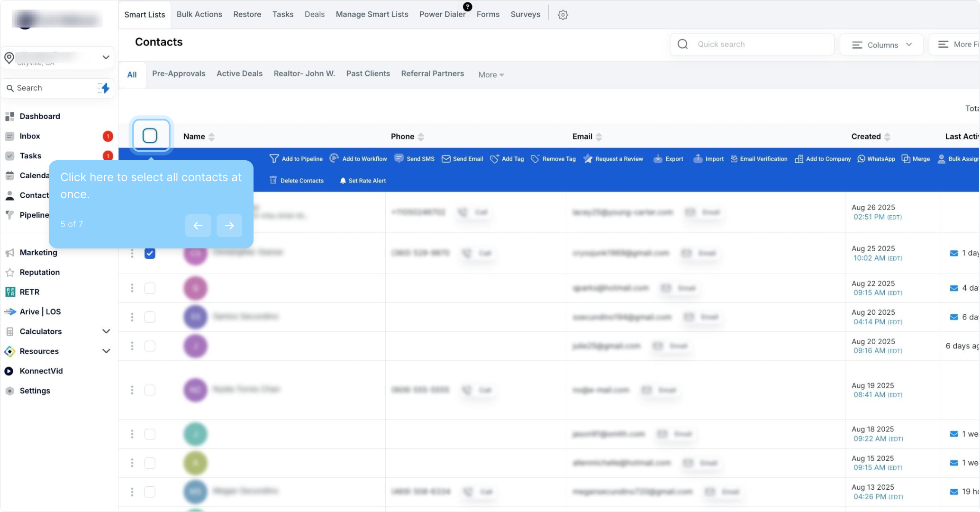Image resolution: width=980 pixels, height=512 pixels.
Task: Click the Request a Review star icon
Action: (x=588, y=159)
